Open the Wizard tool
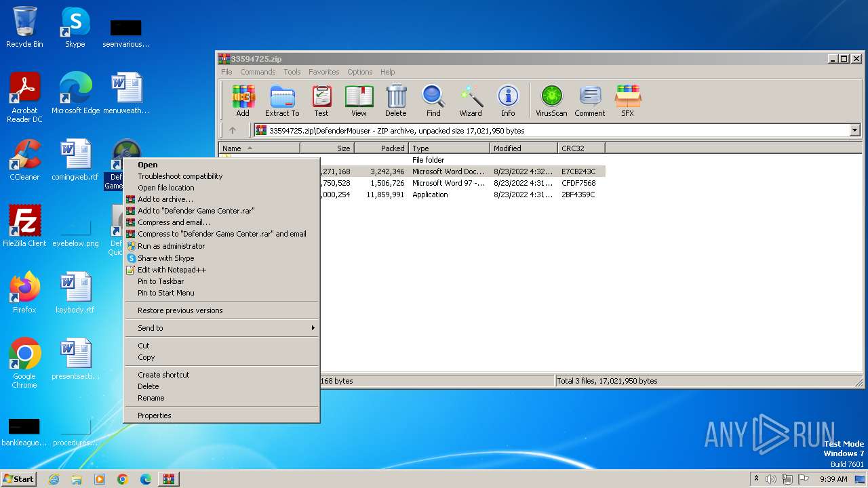Viewport: 868px width, 488px height. tap(471, 100)
